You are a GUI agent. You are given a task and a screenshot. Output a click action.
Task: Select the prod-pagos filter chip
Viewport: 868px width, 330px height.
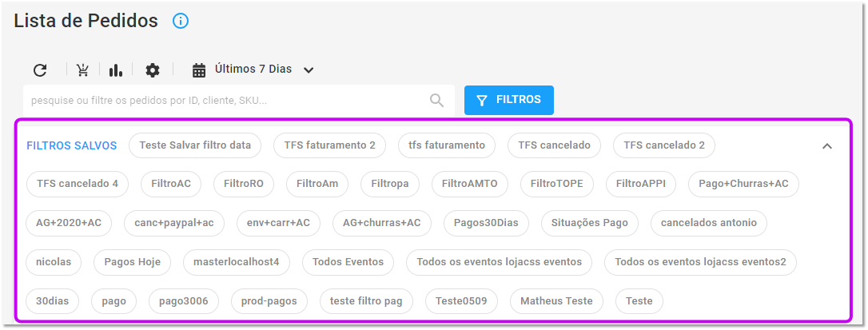269,301
